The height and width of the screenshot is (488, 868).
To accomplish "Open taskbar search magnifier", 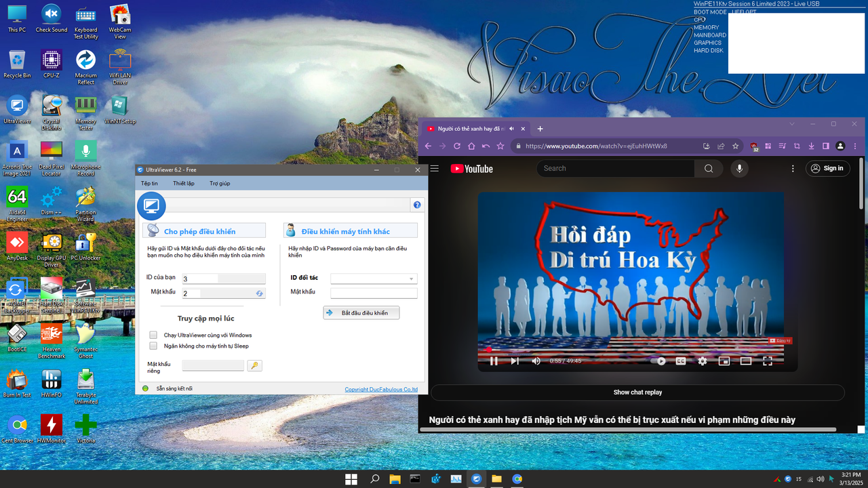I will pos(374,479).
